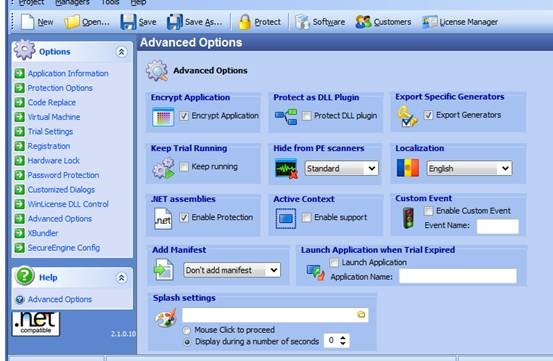Collapse the Options panel chevron

tap(121, 52)
